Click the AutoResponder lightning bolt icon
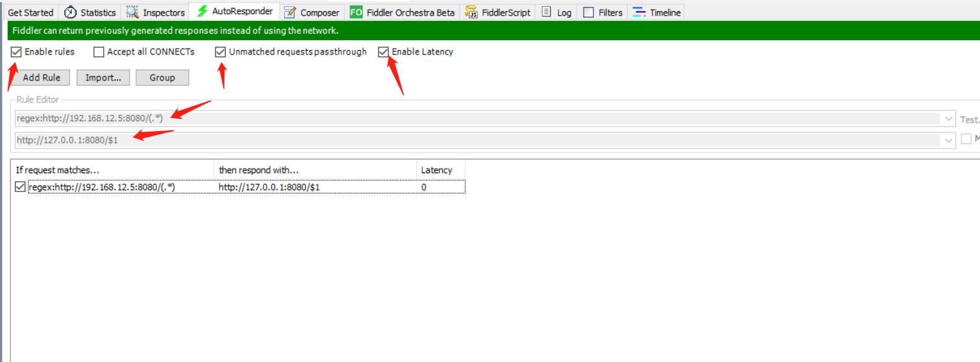This screenshot has height=362, width=980. click(x=202, y=11)
